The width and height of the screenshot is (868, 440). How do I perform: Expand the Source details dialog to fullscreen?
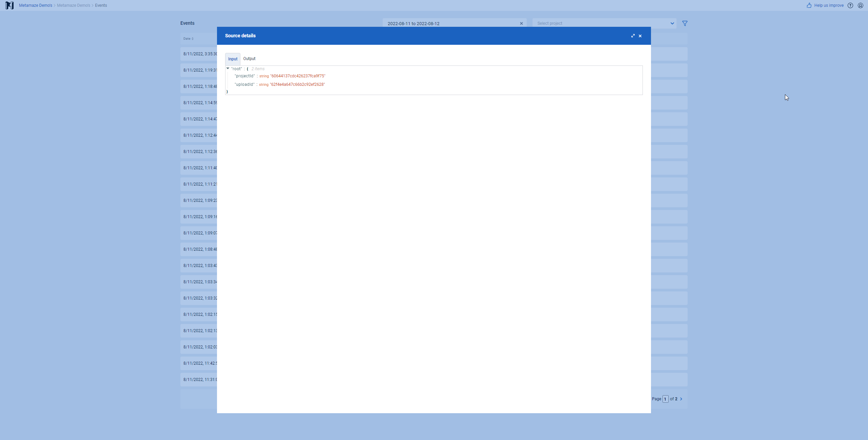click(633, 36)
